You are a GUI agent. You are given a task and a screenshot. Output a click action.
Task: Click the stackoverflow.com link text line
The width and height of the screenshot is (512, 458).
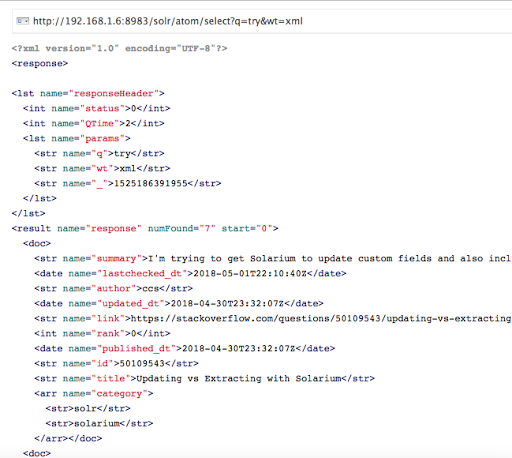(273, 319)
